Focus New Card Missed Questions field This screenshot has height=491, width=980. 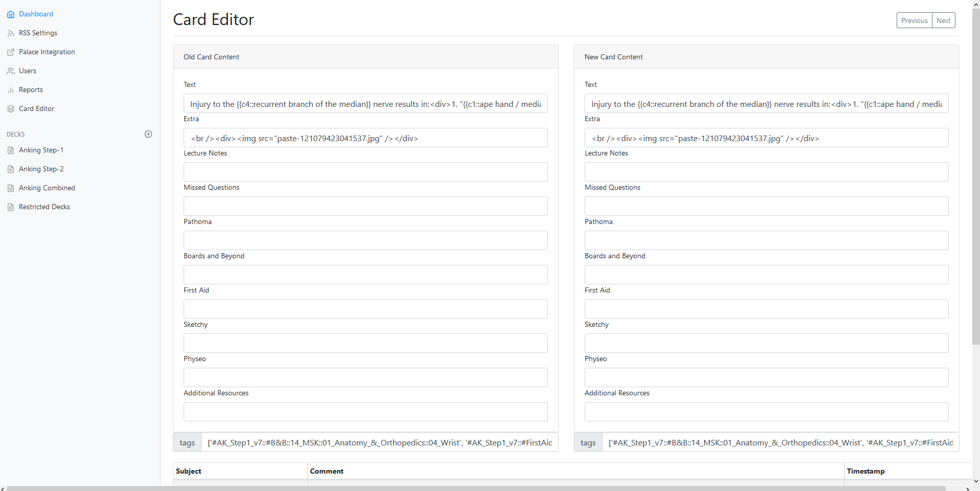coord(766,207)
